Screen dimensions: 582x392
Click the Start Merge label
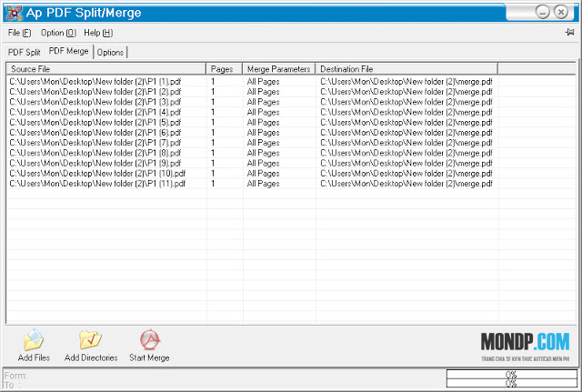[x=149, y=357]
